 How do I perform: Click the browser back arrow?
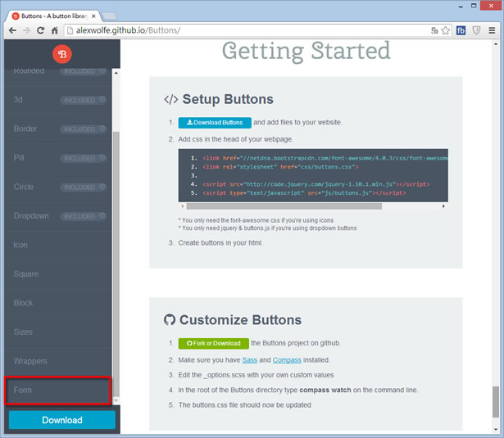pos(12,30)
